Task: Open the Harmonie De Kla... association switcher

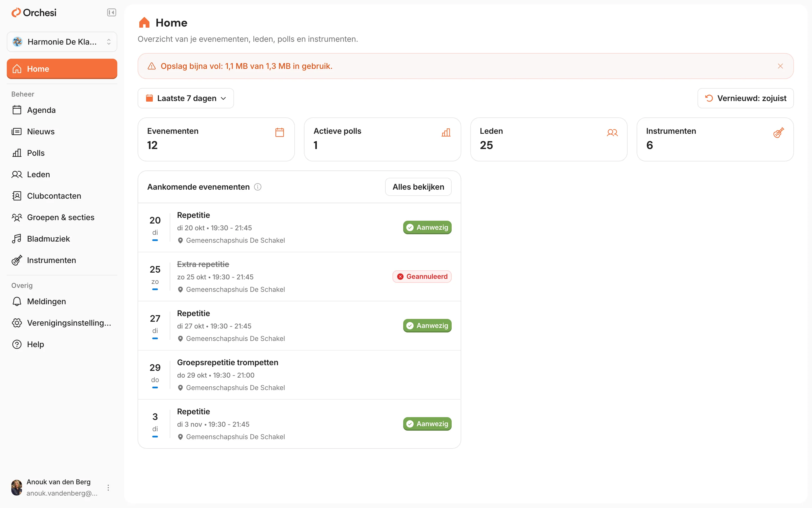Action: 62,42
